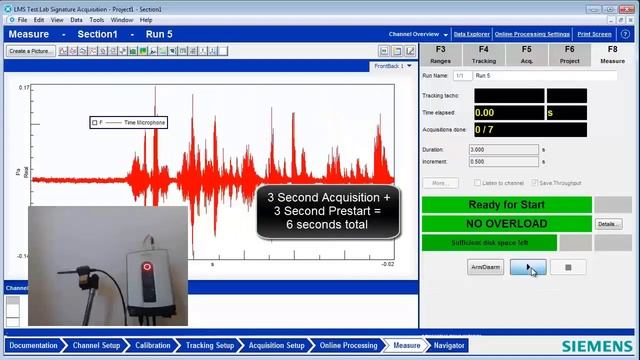The height and width of the screenshot is (360, 640).
Task: Click the 1/1 run counter field
Action: 462,76
